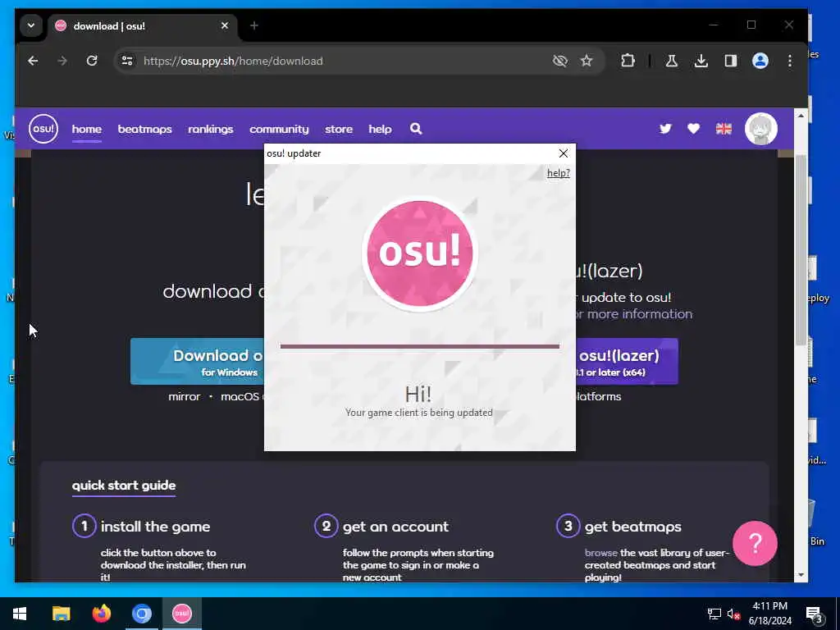Open the store menu item

coord(339,129)
